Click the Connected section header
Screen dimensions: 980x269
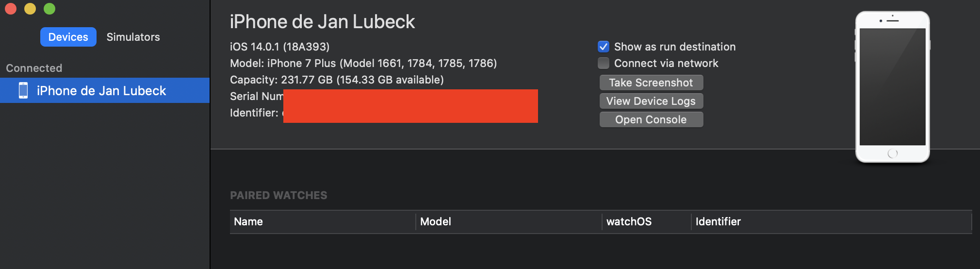[x=34, y=68]
